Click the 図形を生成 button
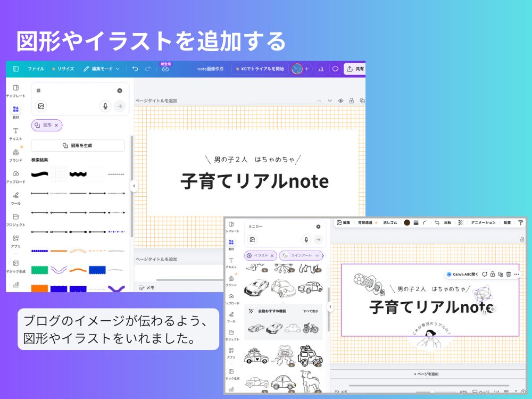 (x=78, y=145)
